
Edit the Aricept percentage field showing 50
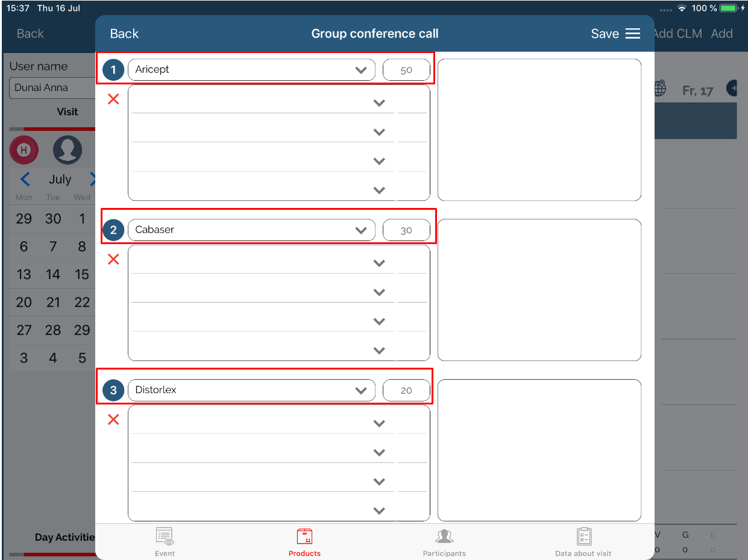(406, 70)
